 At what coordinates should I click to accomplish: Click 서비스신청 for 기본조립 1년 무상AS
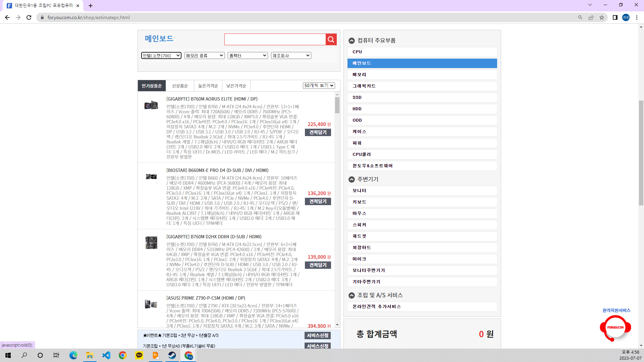coord(318,346)
